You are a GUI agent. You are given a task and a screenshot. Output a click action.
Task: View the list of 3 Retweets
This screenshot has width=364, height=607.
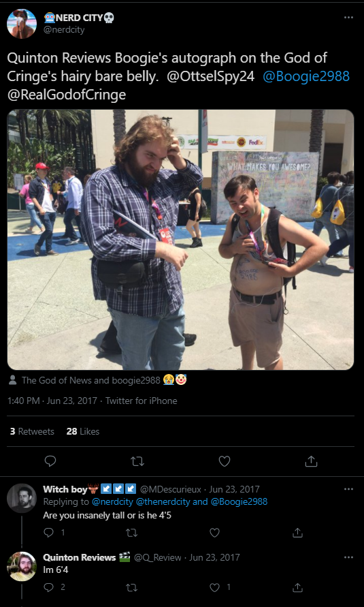click(32, 431)
